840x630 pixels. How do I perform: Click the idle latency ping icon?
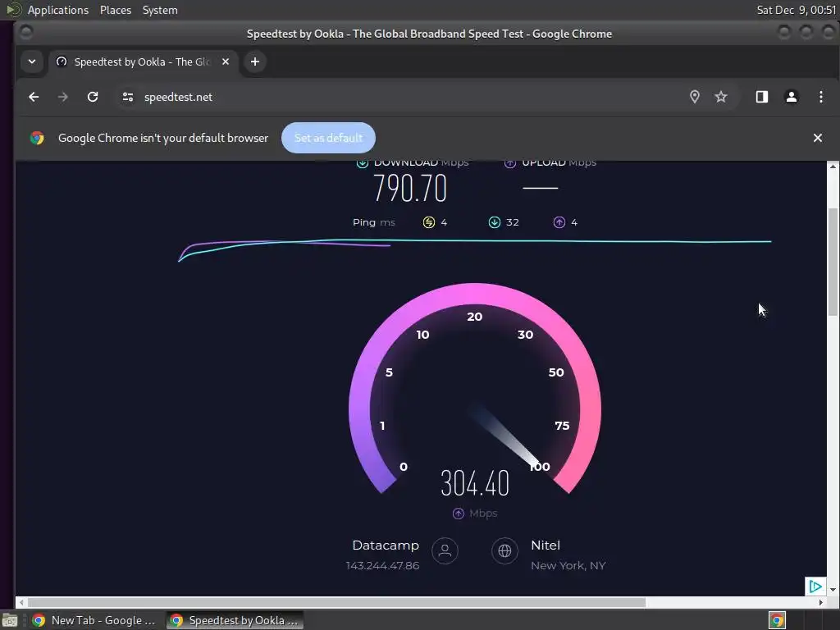pos(428,222)
